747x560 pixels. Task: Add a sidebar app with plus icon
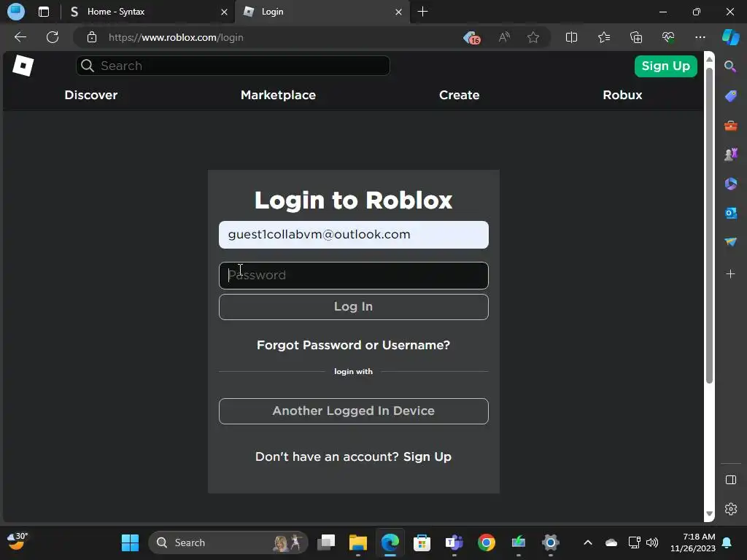pyautogui.click(x=730, y=274)
